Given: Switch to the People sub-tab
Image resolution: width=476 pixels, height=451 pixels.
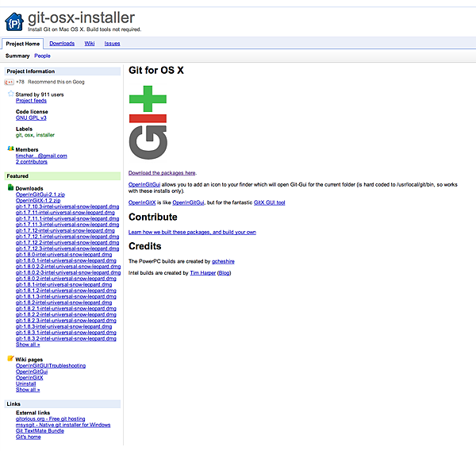Looking at the screenshot, I should [43, 56].
